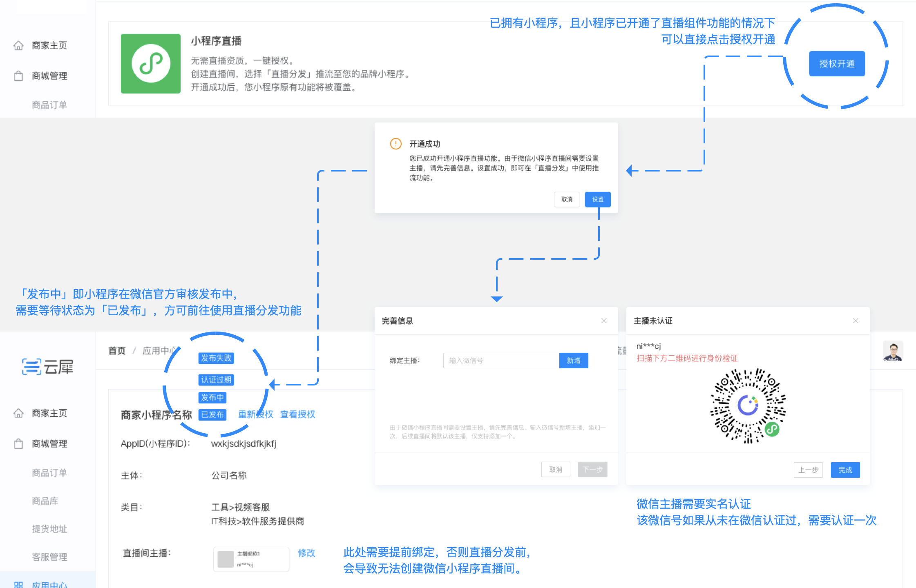Image resolution: width=916 pixels, height=588 pixels.
Task: Click 新增 to add the anchor
Action: 574,361
